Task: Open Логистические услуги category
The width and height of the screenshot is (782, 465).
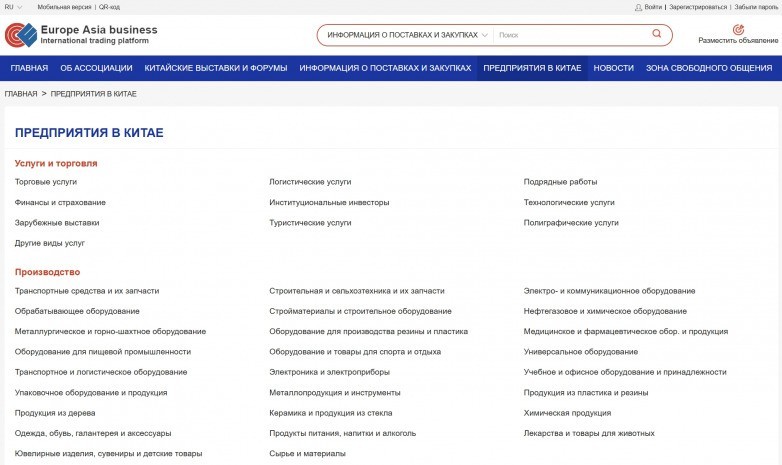Action: coord(310,182)
